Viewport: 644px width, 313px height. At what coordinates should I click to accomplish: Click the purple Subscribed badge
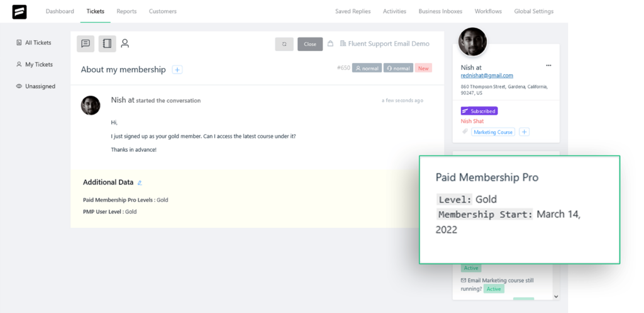(479, 111)
